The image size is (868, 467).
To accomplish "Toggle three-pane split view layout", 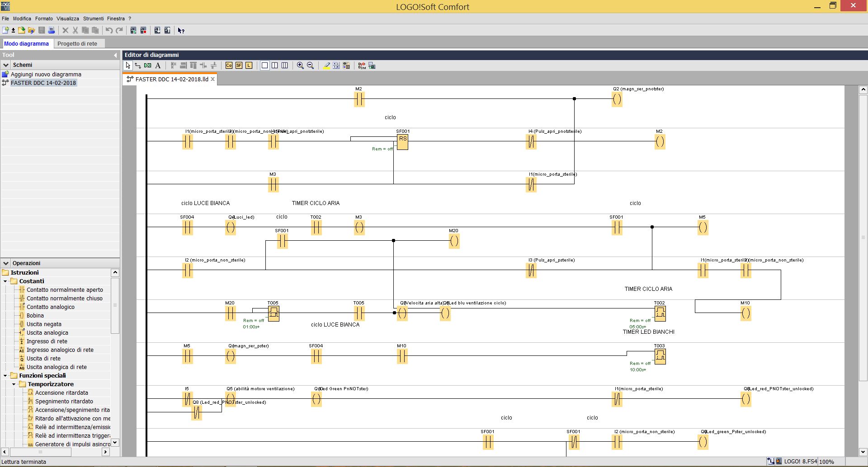I will [x=285, y=65].
